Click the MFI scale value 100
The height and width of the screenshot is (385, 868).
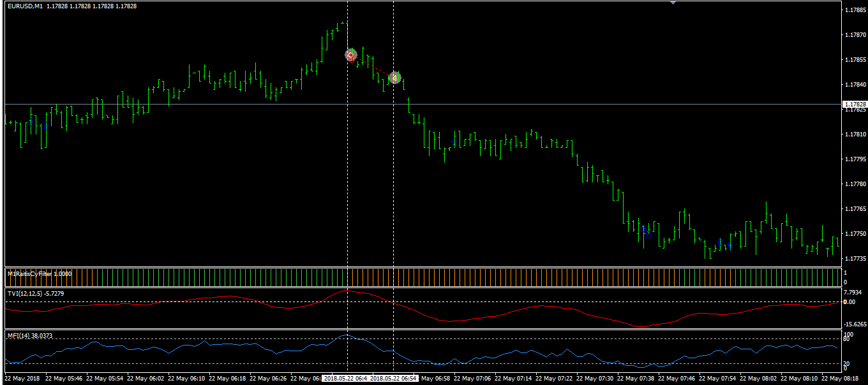(849, 334)
